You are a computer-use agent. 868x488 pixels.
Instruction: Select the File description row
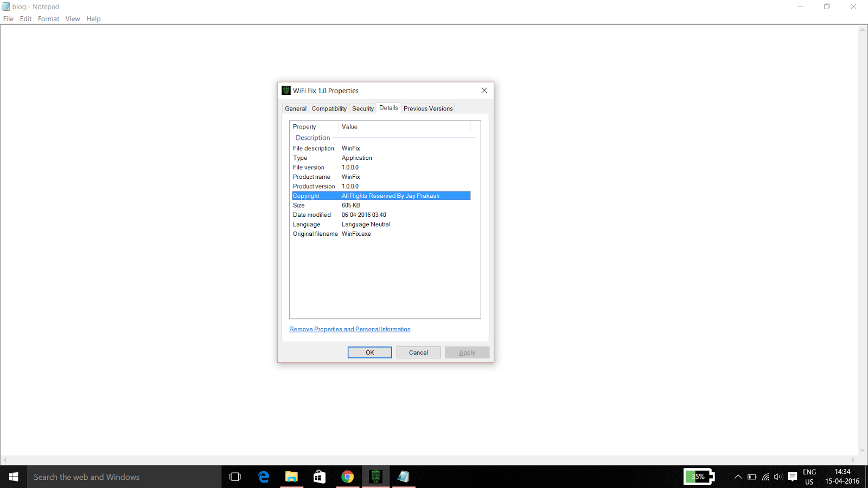(x=381, y=149)
